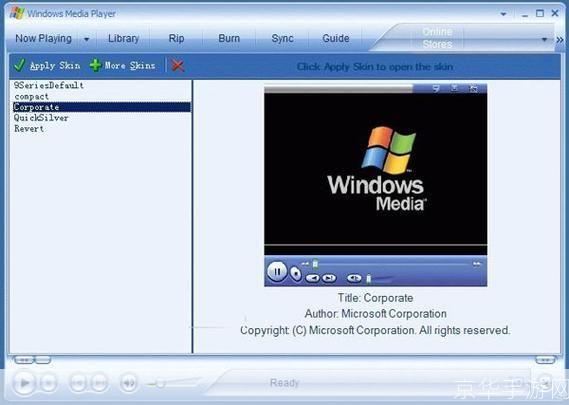Expand the Now Playing dropdown arrow

point(86,39)
